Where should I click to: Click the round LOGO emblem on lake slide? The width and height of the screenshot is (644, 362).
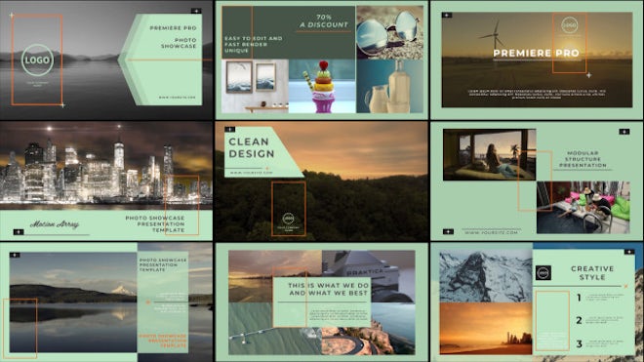(x=37, y=60)
